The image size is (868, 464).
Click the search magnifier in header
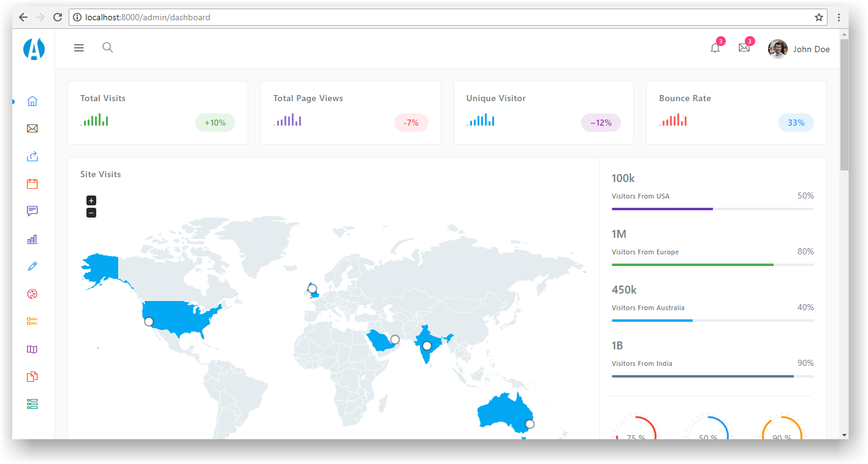pyautogui.click(x=107, y=47)
